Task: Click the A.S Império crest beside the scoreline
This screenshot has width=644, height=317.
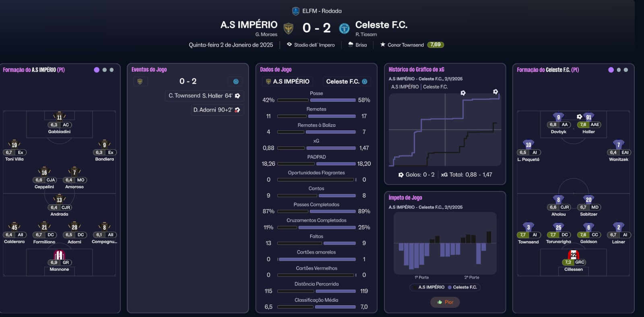Action: (288, 28)
